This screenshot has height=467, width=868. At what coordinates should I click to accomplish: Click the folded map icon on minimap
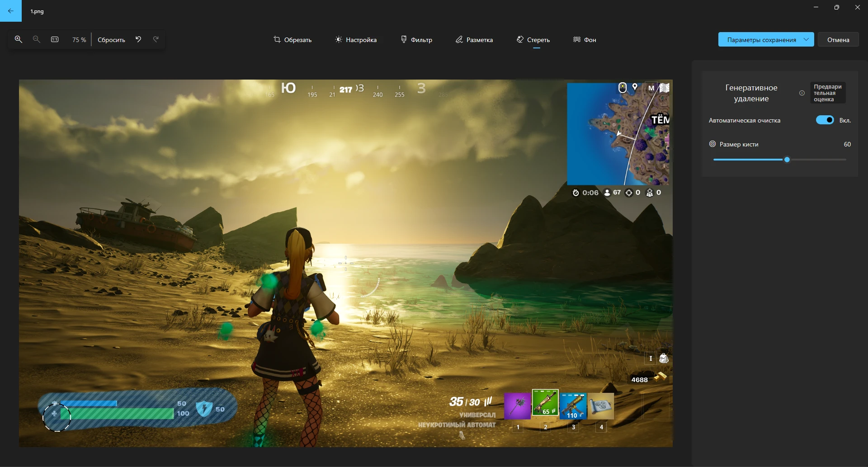tap(665, 88)
